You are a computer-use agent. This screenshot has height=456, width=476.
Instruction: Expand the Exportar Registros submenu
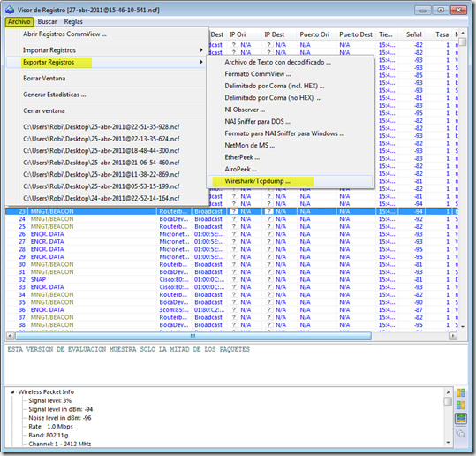tap(106, 62)
